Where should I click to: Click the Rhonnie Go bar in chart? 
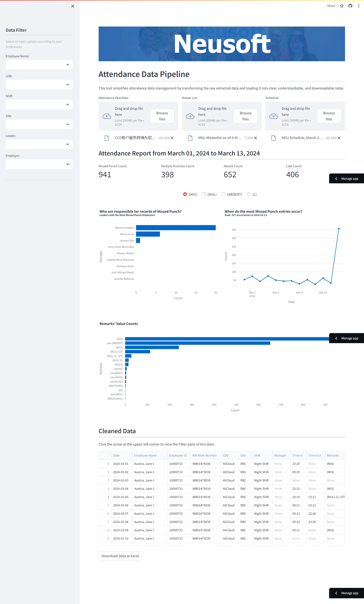pyautogui.click(x=148, y=234)
